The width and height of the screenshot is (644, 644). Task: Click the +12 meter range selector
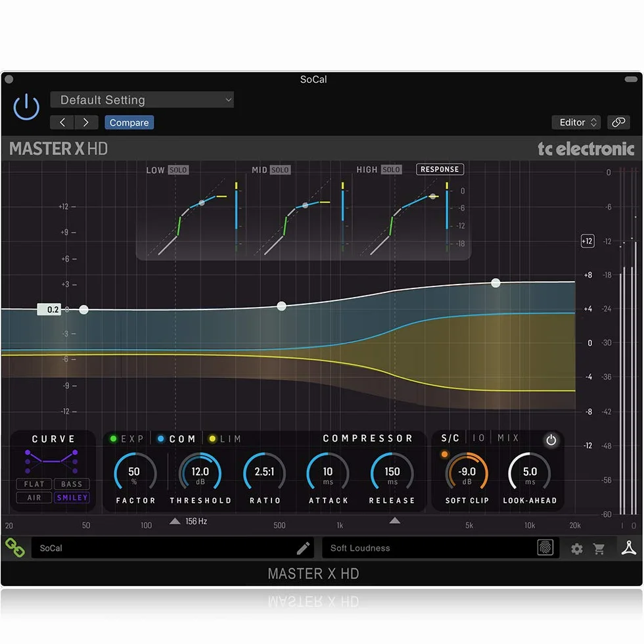(587, 241)
